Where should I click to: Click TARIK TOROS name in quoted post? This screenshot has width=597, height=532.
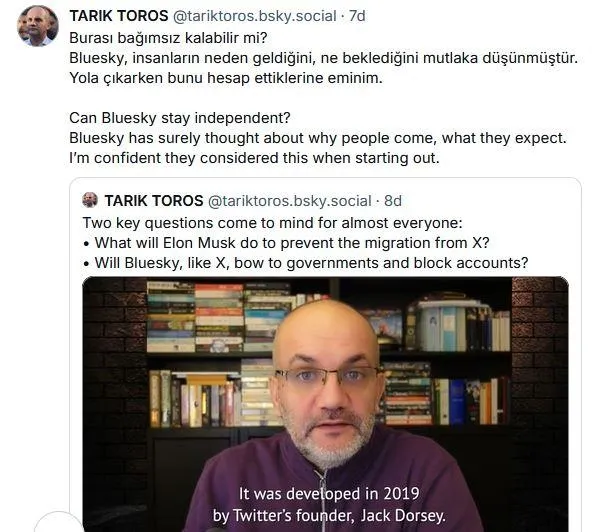pyautogui.click(x=154, y=201)
